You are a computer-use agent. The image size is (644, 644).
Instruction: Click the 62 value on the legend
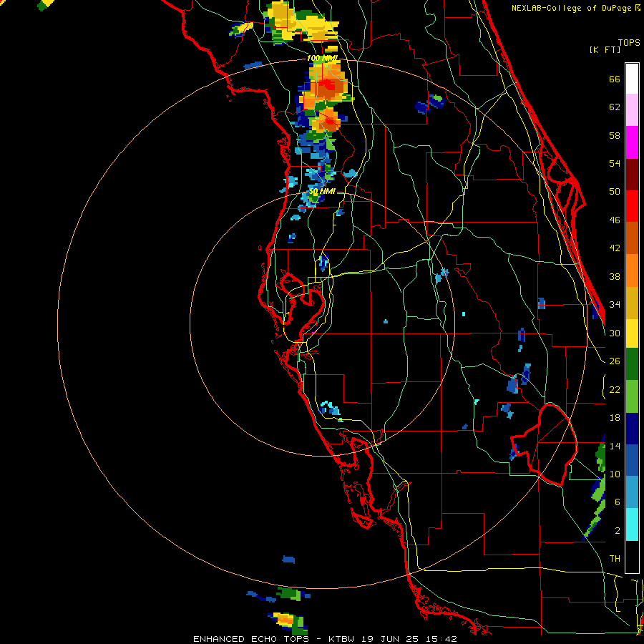coord(615,107)
